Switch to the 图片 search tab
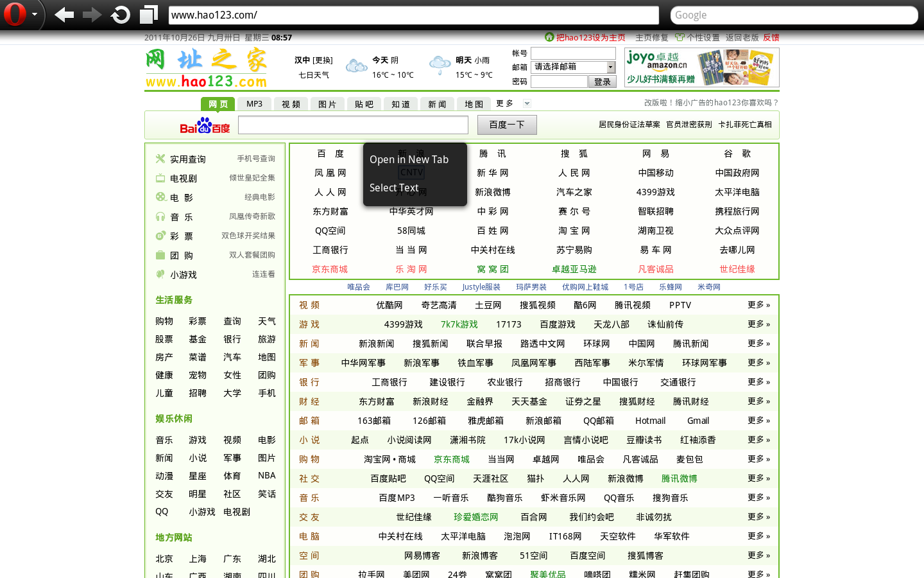 328,104
